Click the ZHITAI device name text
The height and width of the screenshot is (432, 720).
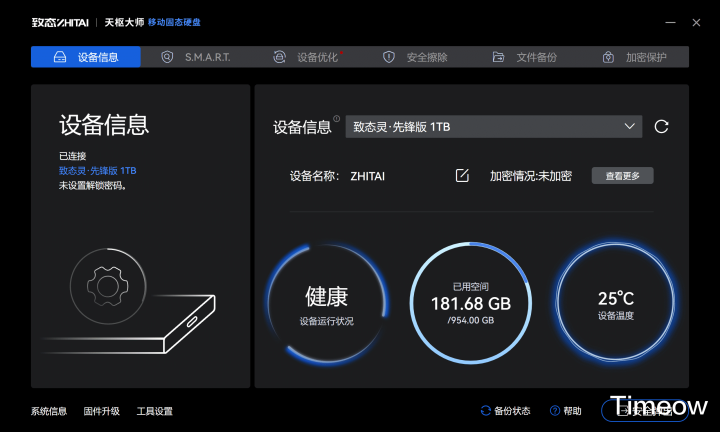tap(367, 176)
